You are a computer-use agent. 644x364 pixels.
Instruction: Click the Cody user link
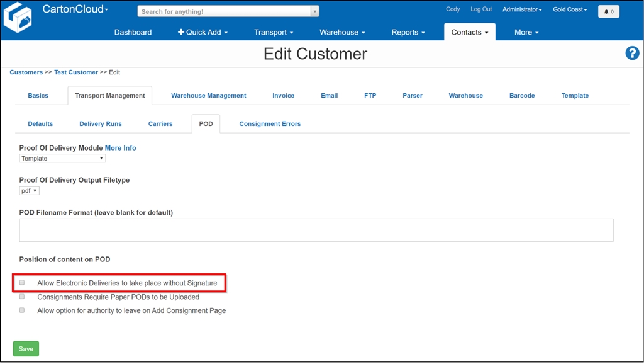point(453,9)
